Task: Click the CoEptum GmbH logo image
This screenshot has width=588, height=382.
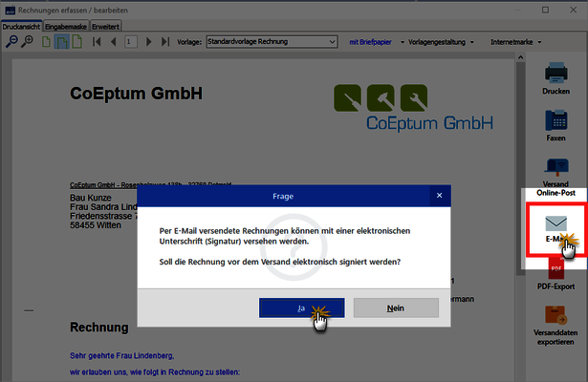Action: tap(413, 108)
